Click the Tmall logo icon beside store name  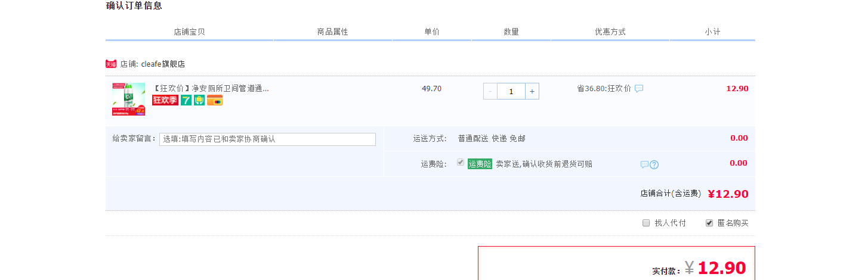(111, 64)
